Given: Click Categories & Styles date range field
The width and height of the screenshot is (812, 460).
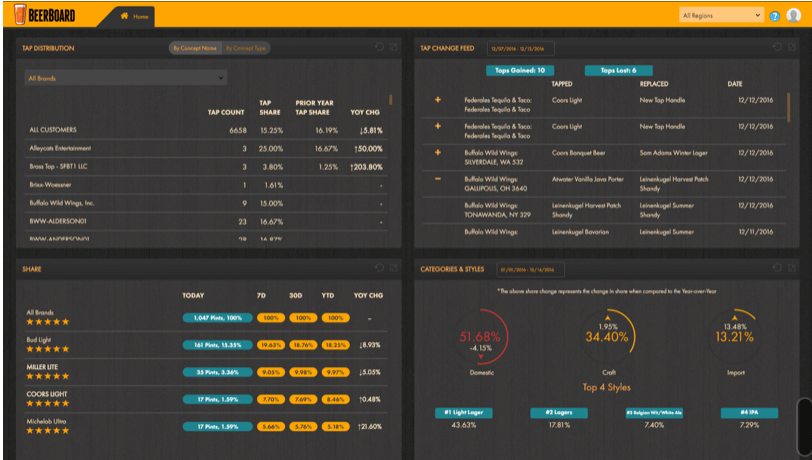Looking at the screenshot, I should click(530, 269).
